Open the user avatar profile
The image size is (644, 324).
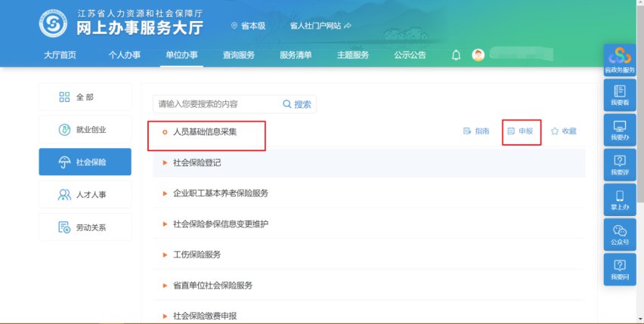pyautogui.click(x=478, y=55)
